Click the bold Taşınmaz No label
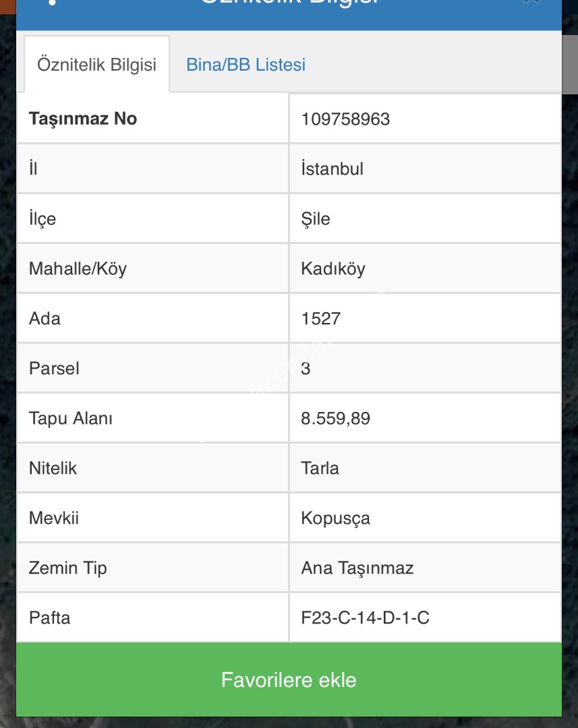Screen dimensions: 578x728 coord(83,119)
